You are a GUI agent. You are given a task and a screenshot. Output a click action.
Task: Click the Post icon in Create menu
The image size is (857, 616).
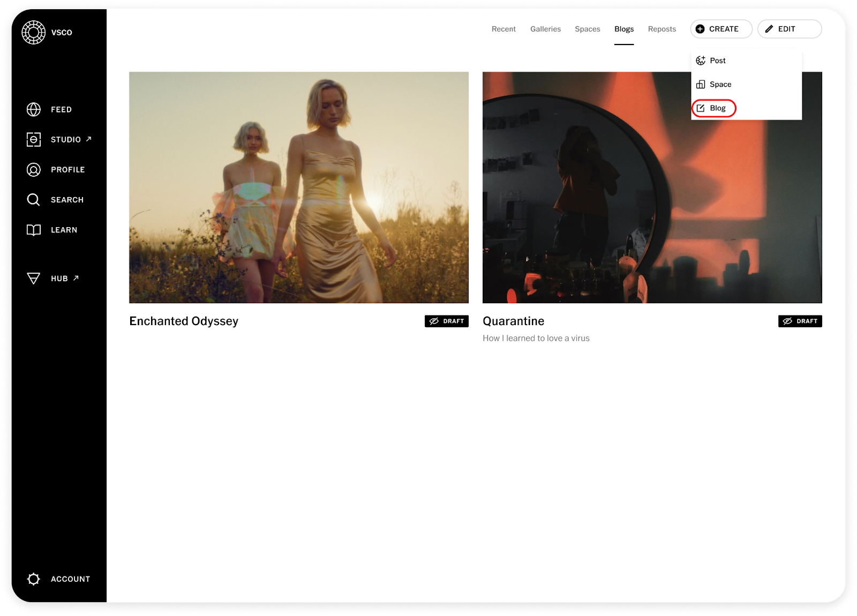701,61
